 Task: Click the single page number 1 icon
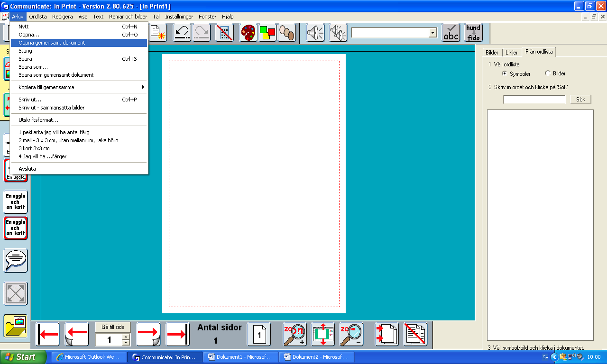tap(259, 334)
